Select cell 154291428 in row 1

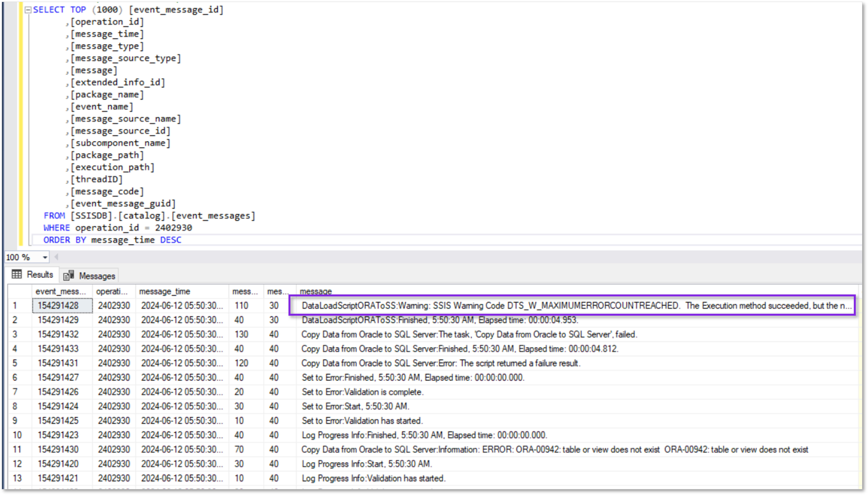coord(62,305)
